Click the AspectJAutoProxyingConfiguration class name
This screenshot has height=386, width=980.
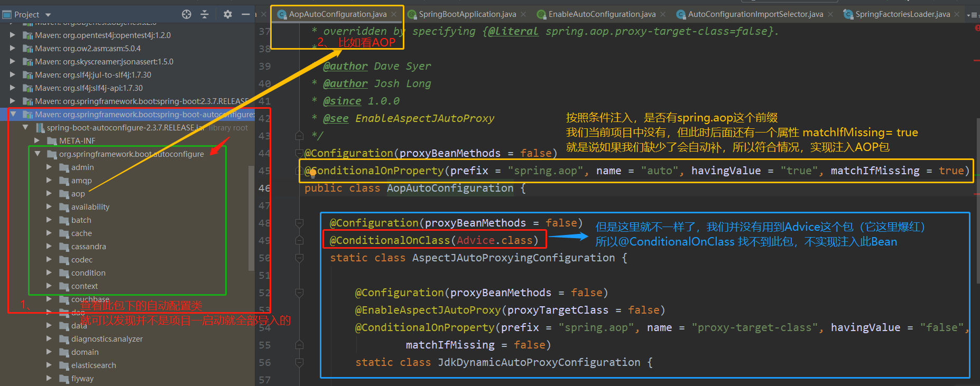pyautogui.click(x=514, y=258)
